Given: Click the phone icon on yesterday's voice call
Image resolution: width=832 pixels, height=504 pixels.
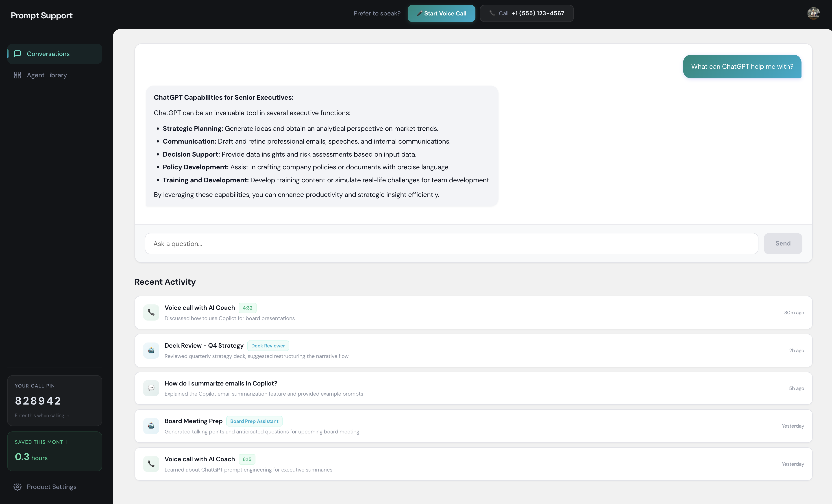Looking at the screenshot, I should pyautogui.click(x=151, y=464).
